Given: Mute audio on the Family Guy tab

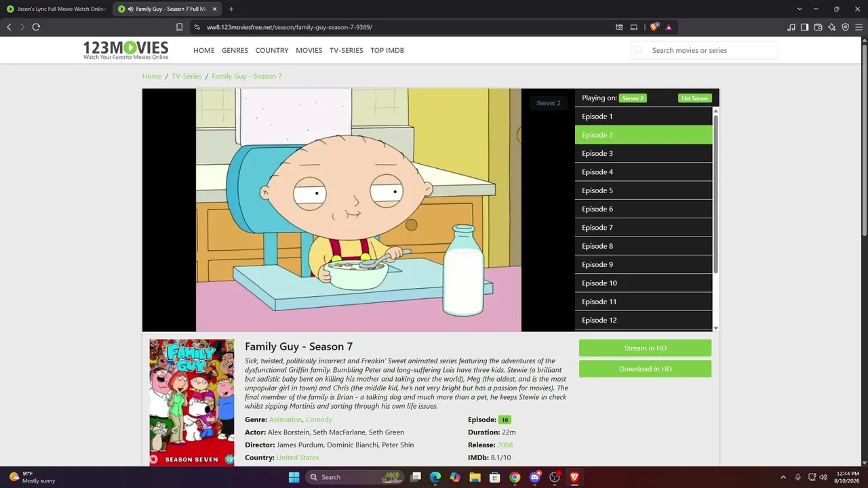Looking at the screenshot, I should point(130,9).
